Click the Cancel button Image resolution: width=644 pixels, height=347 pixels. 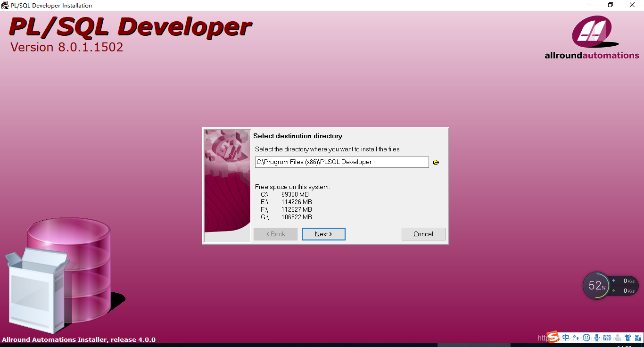click(x=423, y=234)
